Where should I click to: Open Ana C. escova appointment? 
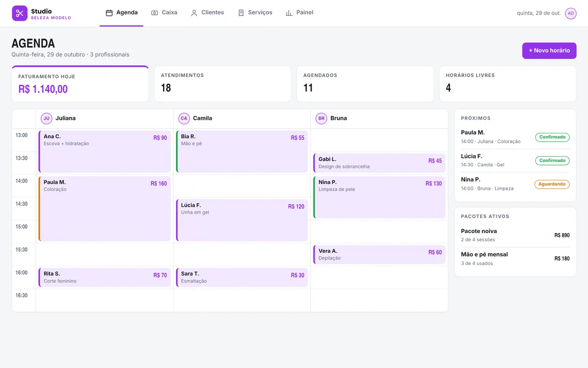pos(105,152)
